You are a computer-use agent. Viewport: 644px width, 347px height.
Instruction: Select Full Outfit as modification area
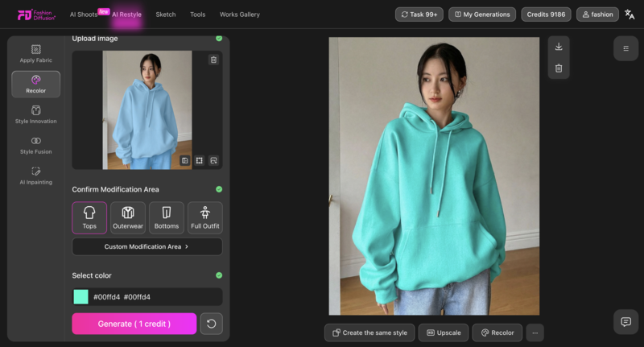click(205, 217)
